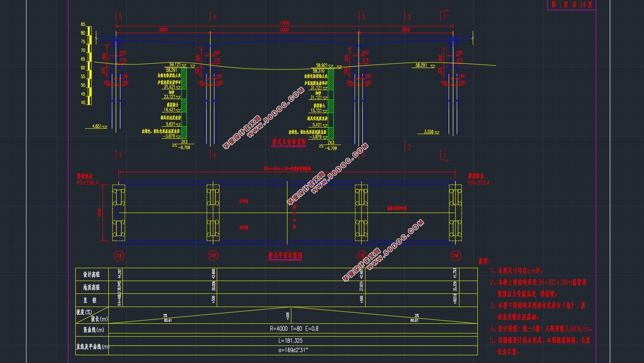Pick the 桥式立面布置图 elevation title

pos(289,142)
